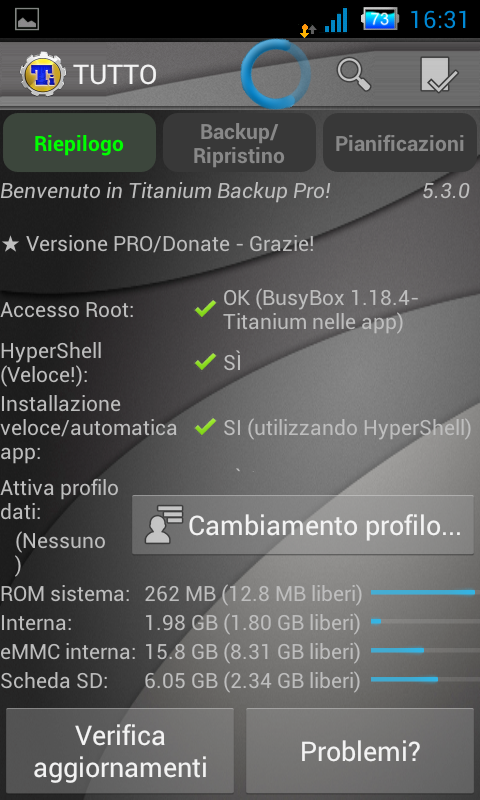Screen dimensions: 480x800
Task: Tap the Titanium Backup gear logo
Action: (x=43, y=74)
